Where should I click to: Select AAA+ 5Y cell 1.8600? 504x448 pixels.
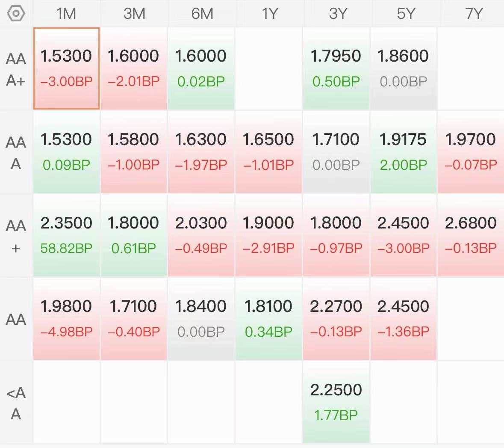coord(404,68)
